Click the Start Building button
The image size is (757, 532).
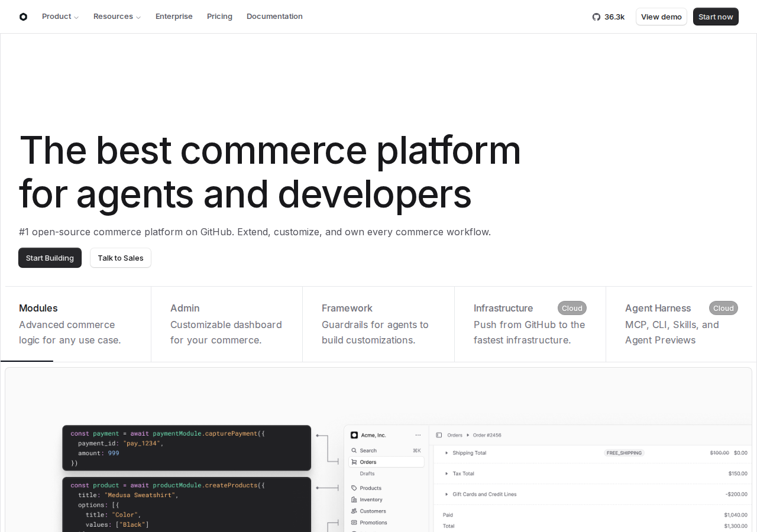(x=50, y=258)
